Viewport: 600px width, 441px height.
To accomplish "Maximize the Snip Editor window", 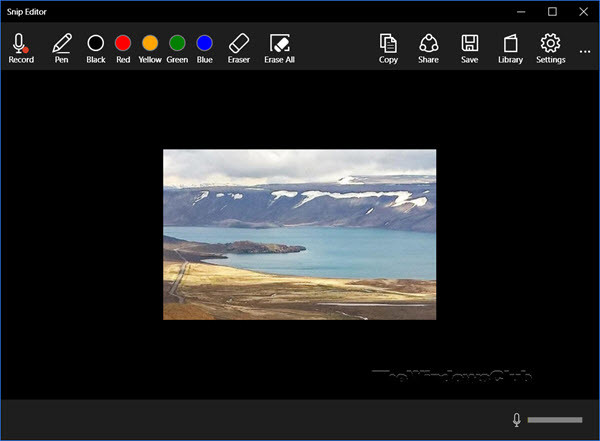I will point(552,12).
